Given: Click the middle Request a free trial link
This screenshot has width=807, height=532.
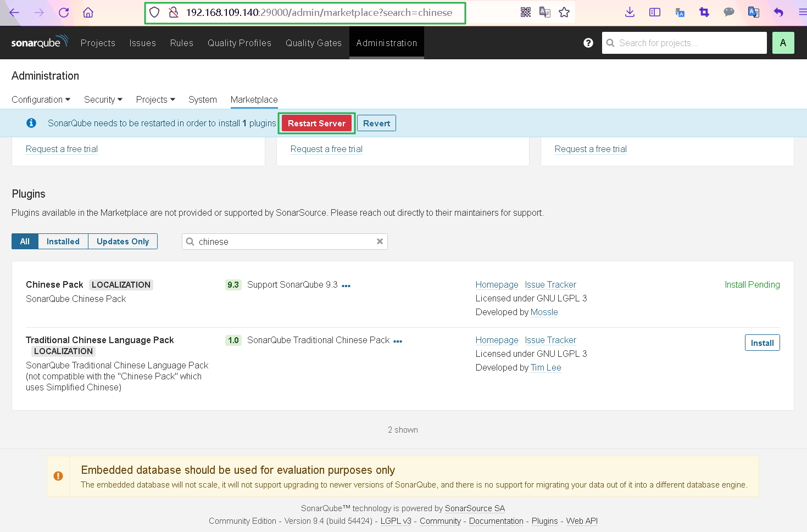Looking at the screenshot, I should pos(326,149).
